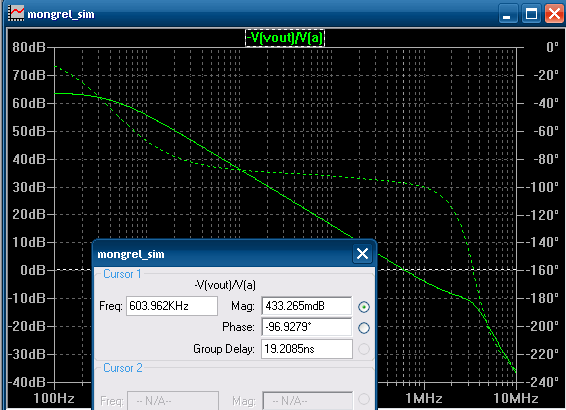Screen dimensions: 566x410
Task: Click the Cursor 2 Mag N/A field
Action: point(308,401)
